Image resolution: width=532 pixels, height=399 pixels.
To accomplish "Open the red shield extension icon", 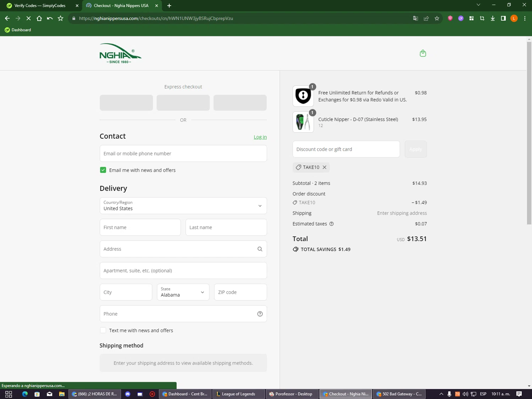I will (450, 18).
